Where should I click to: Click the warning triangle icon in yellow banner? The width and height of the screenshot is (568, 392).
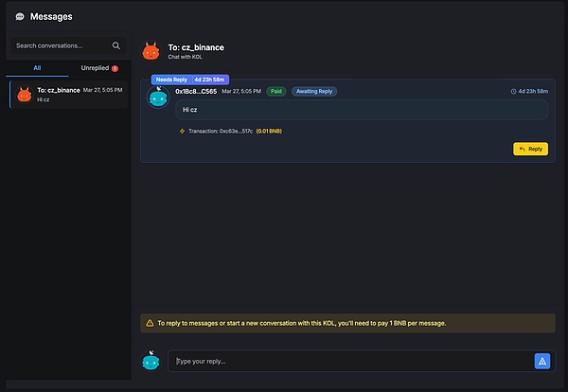[x=150, y=323]
